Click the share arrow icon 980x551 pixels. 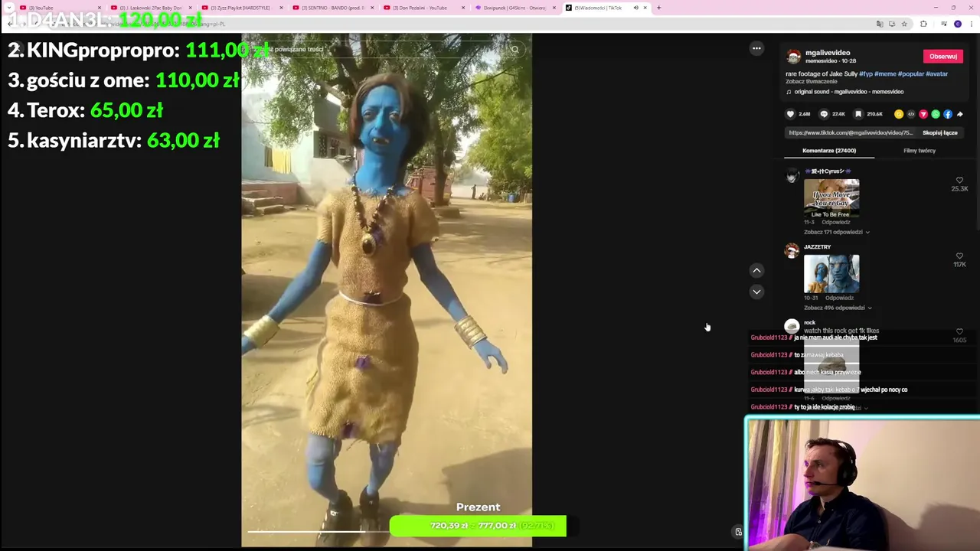[959, 114]
